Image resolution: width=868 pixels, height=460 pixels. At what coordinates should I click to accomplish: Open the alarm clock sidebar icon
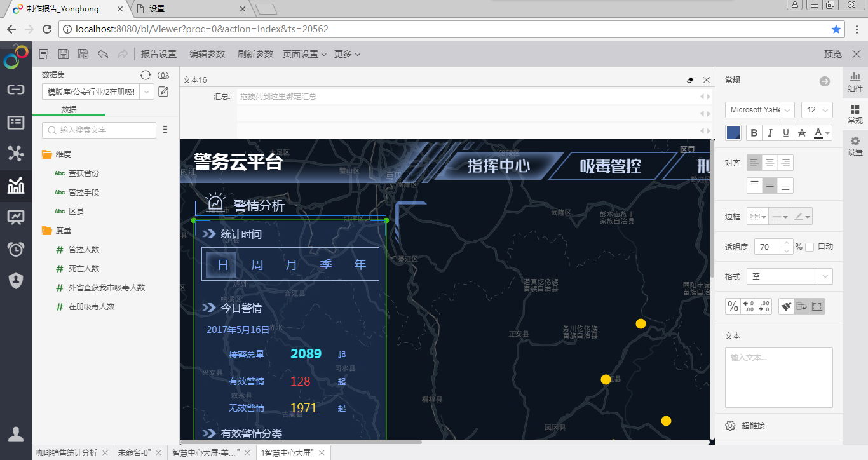point(16,249)
